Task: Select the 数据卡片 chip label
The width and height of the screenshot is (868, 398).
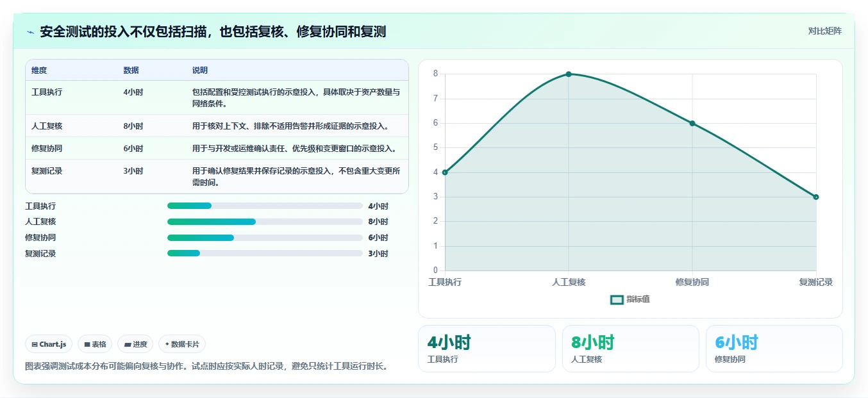Action: pos(185,344)
